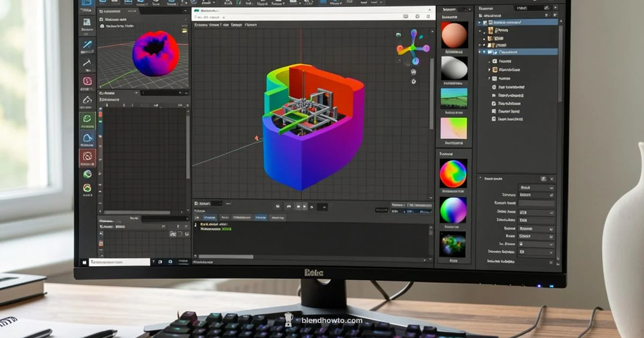Select the Measure tool icon on the left toolbar

click(x=87, y=63)
